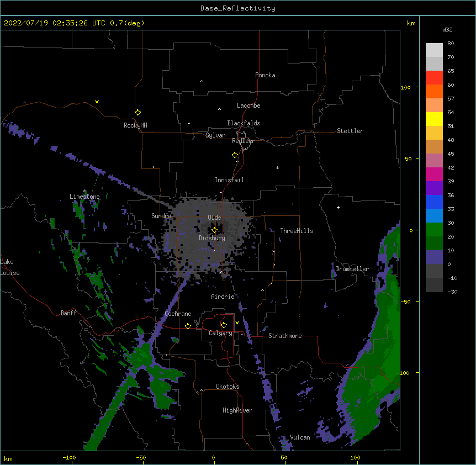This screenshot has width=476, height=465.
Task: Select the ThreeHills label
Action: pos(297,231)
